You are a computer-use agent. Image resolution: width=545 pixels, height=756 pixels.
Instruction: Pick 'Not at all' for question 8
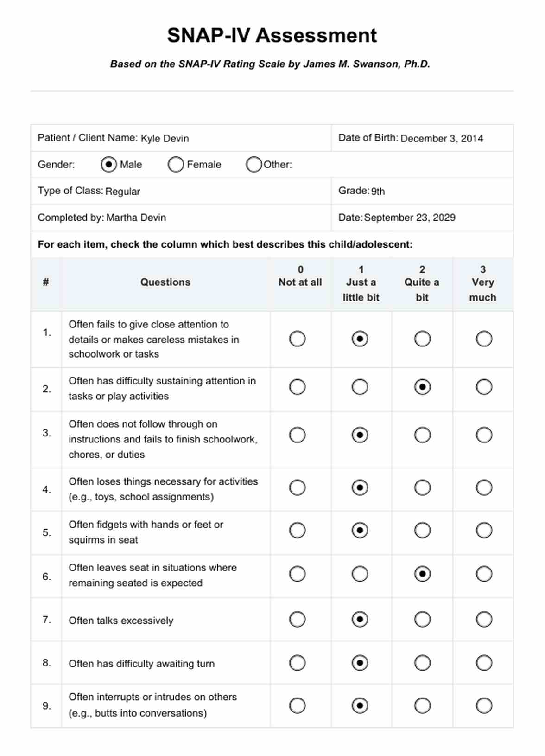coord(297,663)
